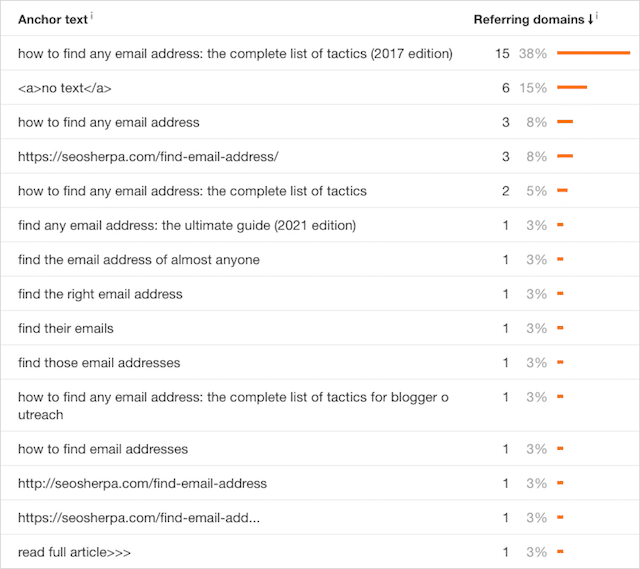The image size is (640, 569).
Task: Click the 6 referring domains count
Action: click(x=506, y=88)
